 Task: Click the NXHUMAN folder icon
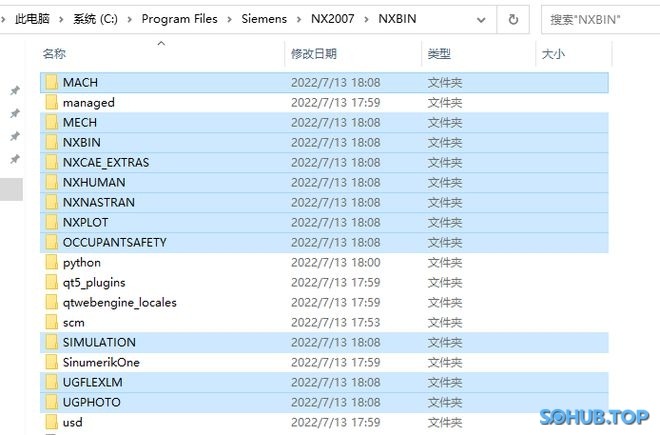51,182
